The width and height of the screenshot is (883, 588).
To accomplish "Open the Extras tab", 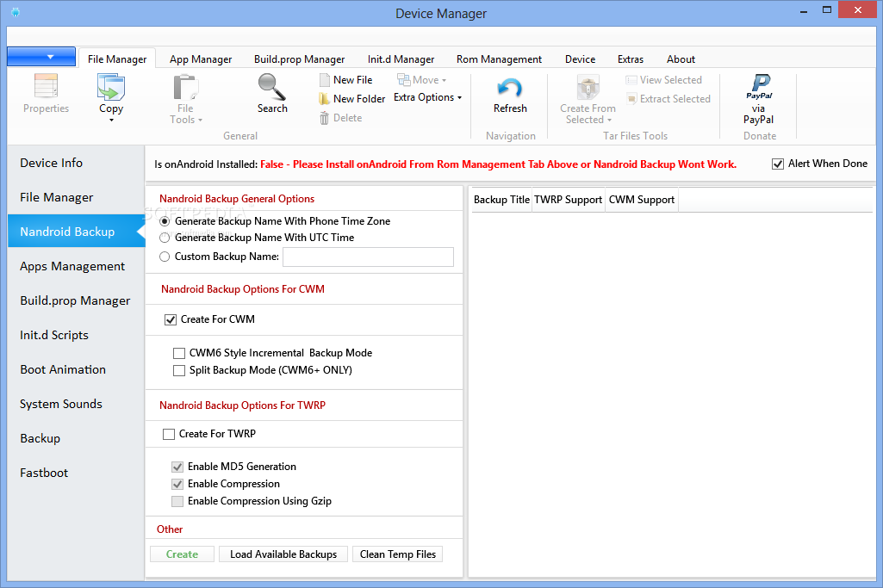I will tap(630, 59).
